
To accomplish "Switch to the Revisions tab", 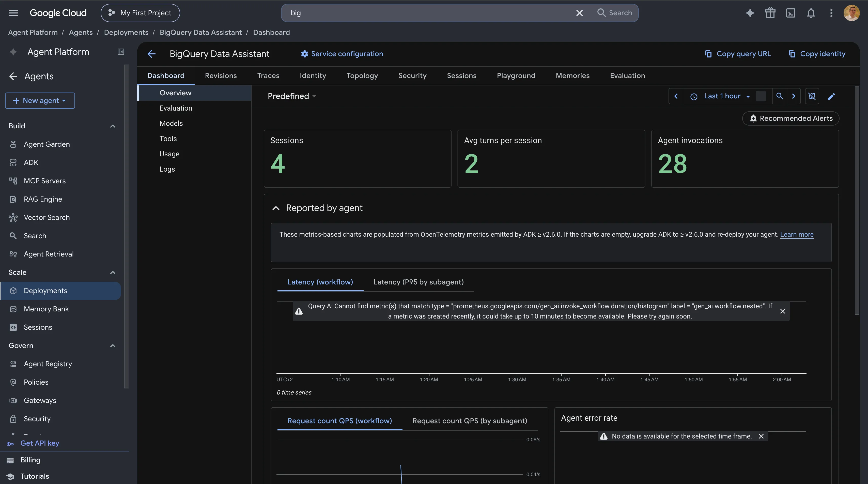I will click(x=221, y=76).
